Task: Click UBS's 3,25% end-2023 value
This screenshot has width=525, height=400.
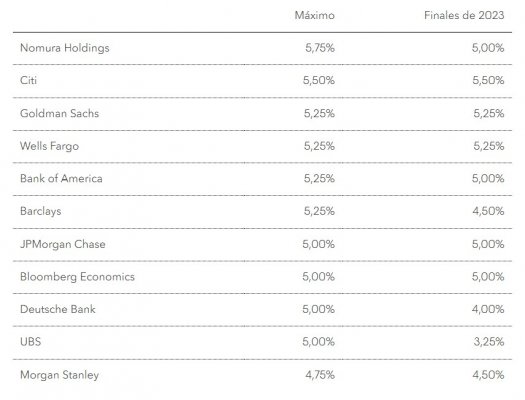Action: [x=489, y=342]
